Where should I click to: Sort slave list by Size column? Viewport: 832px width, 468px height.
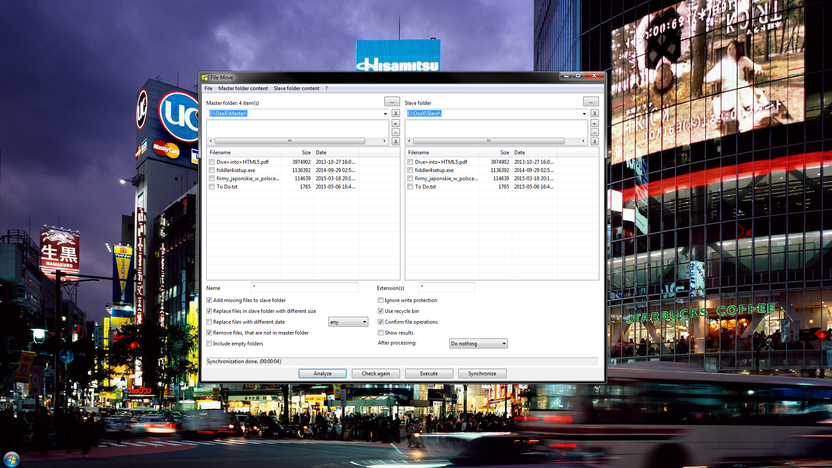click(x=496, y=152)
